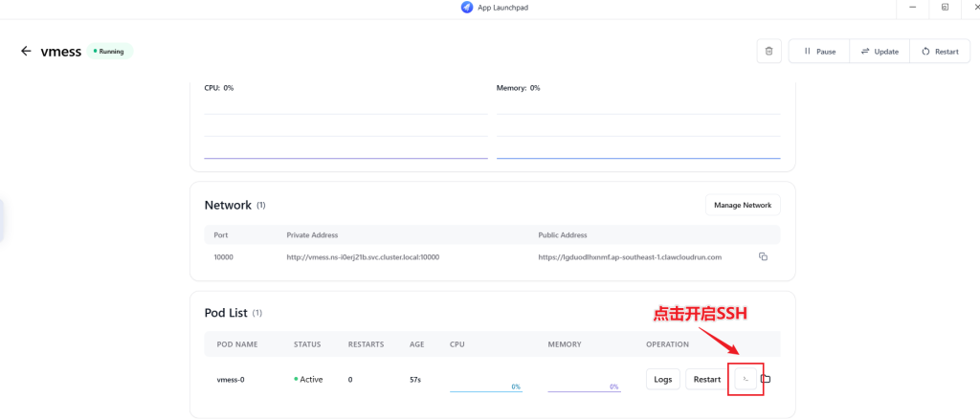Copy the public address with the copy icon
The image size is (980, 420).
coord(763,256)
